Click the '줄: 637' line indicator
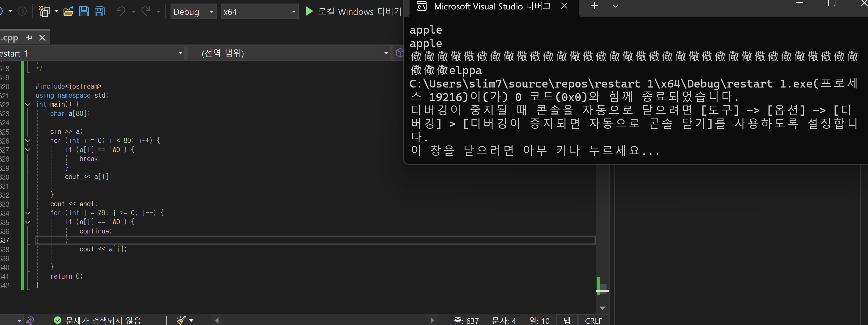 [x=466, y=321]
